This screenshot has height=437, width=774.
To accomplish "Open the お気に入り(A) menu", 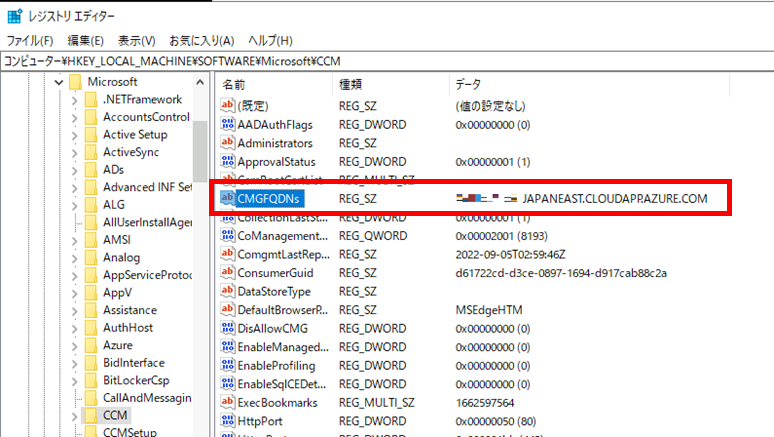I will point(201,40).
